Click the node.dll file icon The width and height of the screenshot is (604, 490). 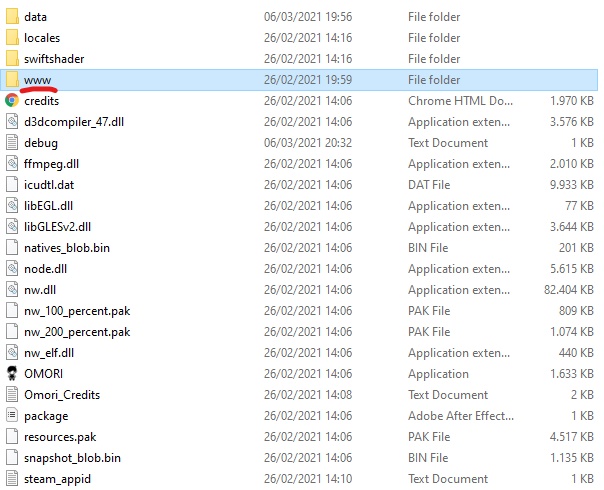click(12, 268)
